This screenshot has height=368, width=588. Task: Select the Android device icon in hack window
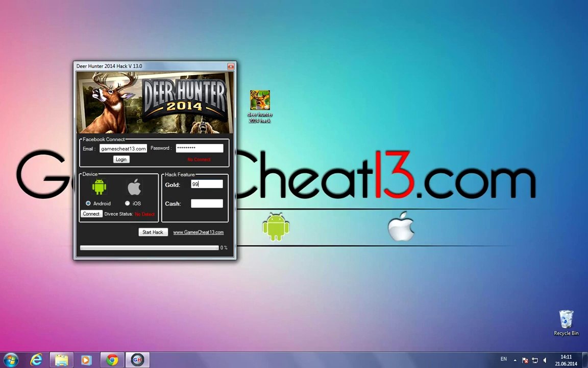tap(99, 187)
